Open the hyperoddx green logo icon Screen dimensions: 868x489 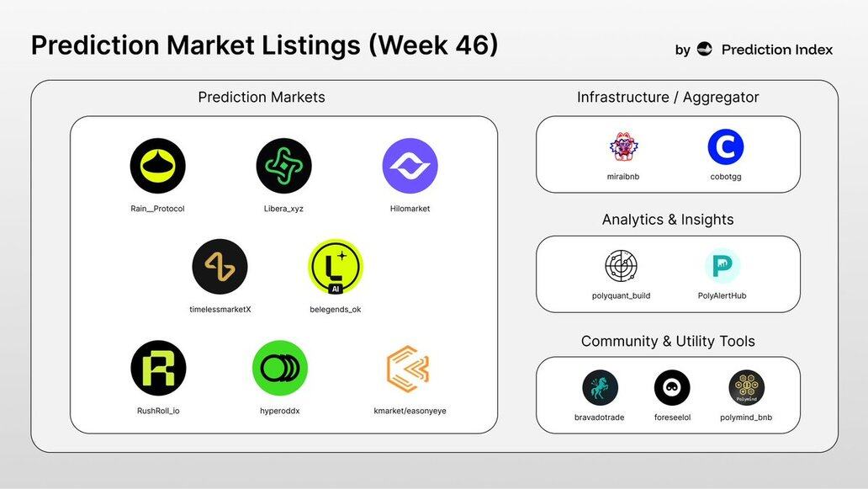point(280,368)
